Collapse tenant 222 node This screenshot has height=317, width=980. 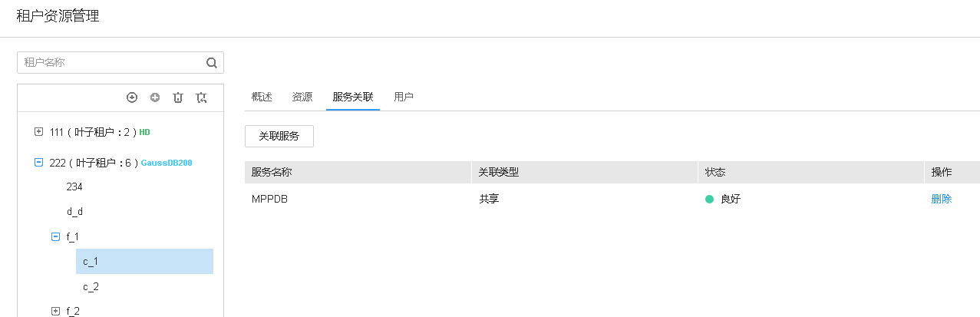(x=39, y=163)
